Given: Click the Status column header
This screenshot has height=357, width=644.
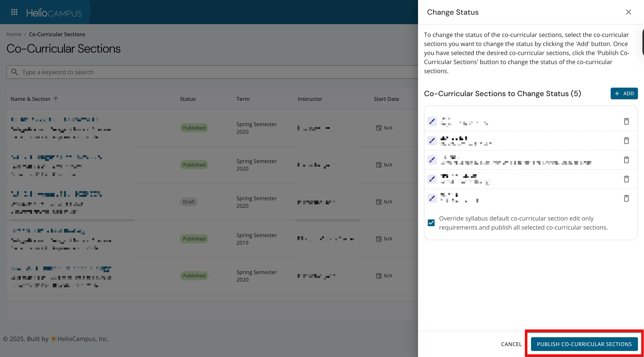Looking at the screenshot, I should pyautogui.click(x=188, y=99).
